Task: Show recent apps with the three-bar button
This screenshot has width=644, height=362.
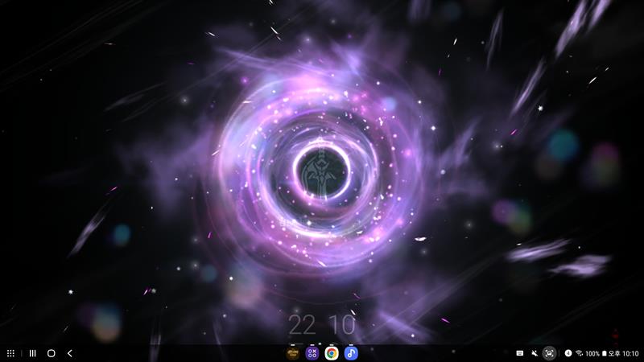Action: click(x=33, y=353)
